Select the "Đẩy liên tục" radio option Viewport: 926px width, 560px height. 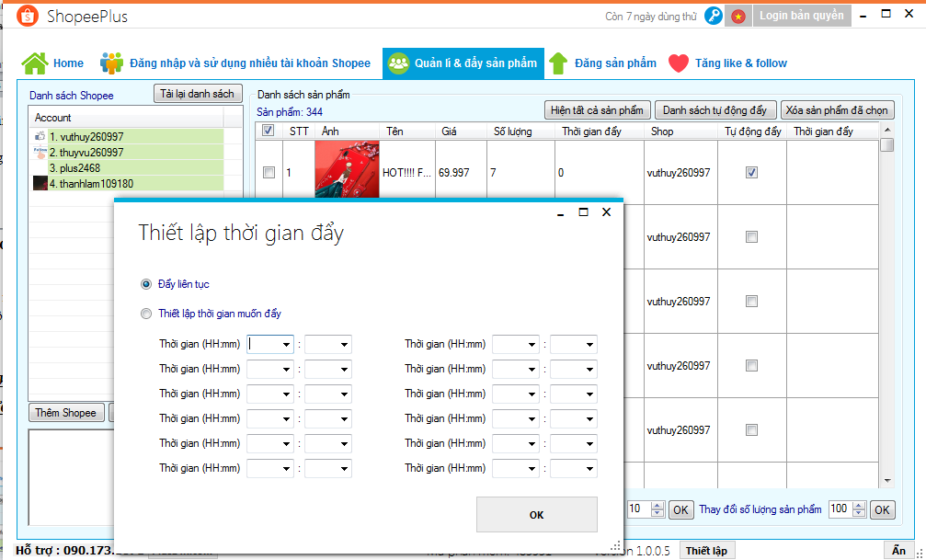pos(146,284)
